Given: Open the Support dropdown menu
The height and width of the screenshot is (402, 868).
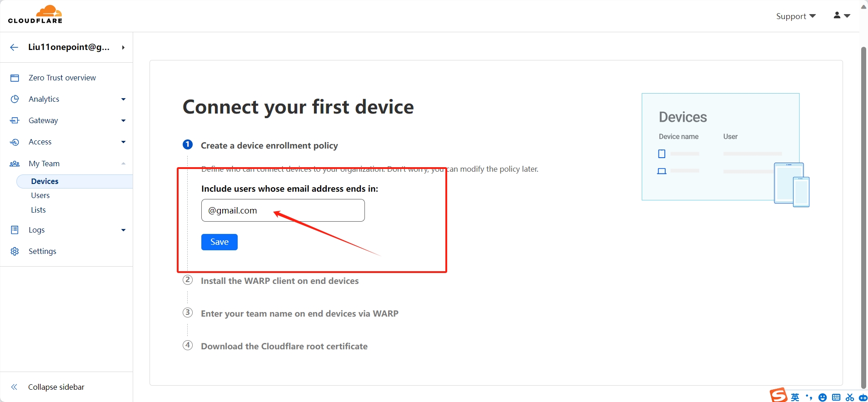Looking at the screenshot, I should [796, 16].
